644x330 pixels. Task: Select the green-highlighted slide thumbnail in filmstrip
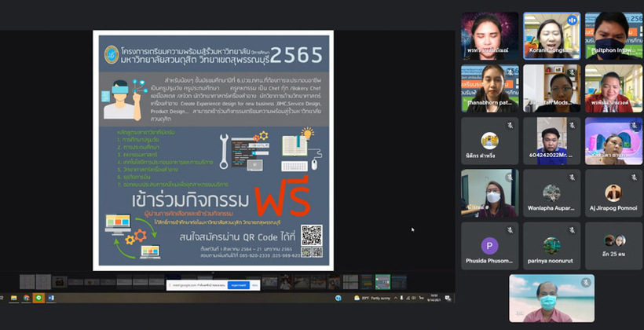[382, 282]
